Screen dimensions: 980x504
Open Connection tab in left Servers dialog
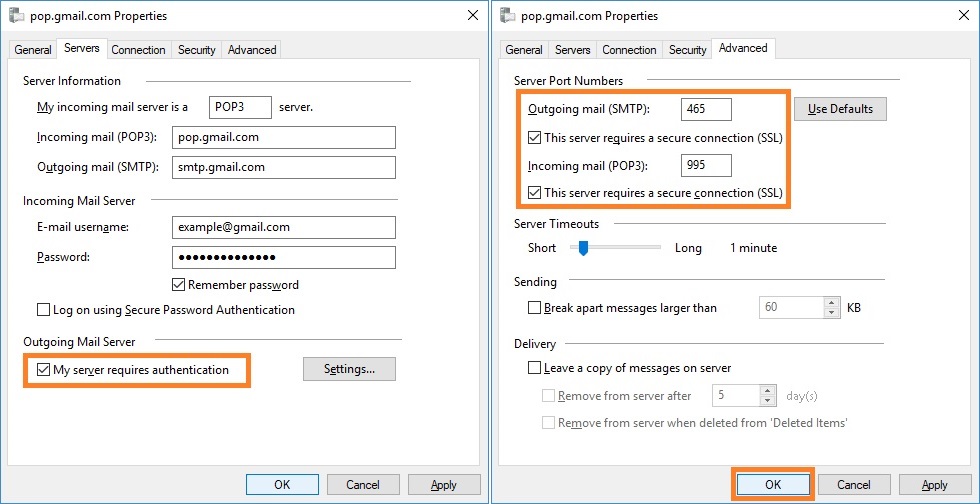click(138, 50)
